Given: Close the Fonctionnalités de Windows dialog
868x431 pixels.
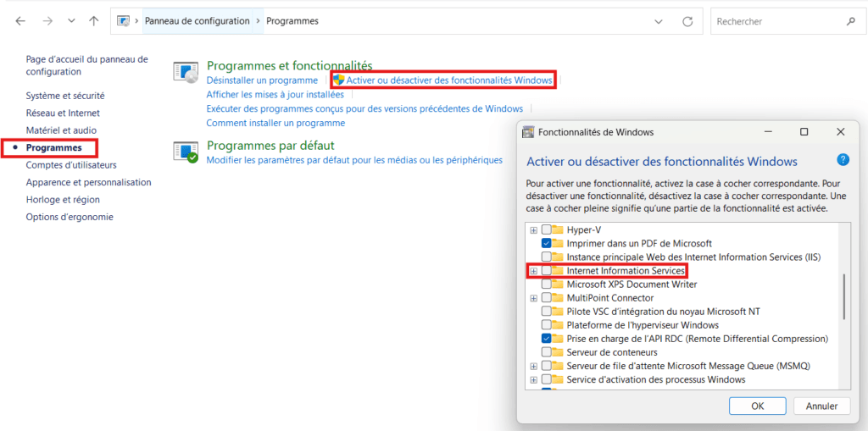Looking at the screenshot, I should point(840,132).
